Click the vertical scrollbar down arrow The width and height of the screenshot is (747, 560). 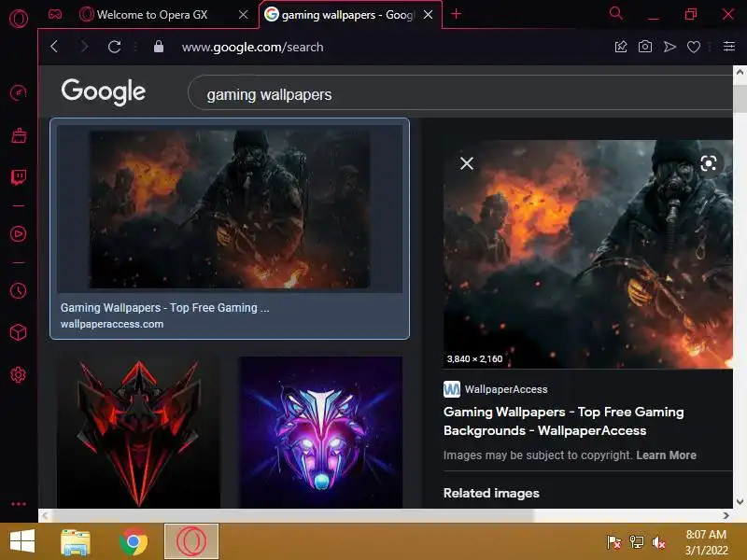[x=740, y=501]
